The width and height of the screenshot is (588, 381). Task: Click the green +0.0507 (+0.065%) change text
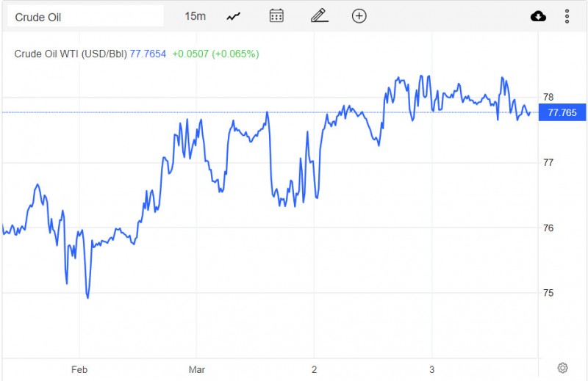(215, 54)
